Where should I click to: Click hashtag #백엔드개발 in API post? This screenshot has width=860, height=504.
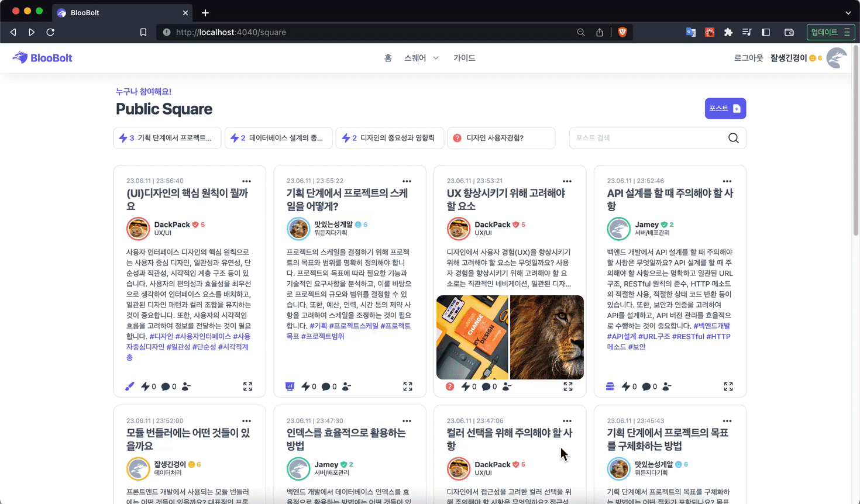point(712,326)
